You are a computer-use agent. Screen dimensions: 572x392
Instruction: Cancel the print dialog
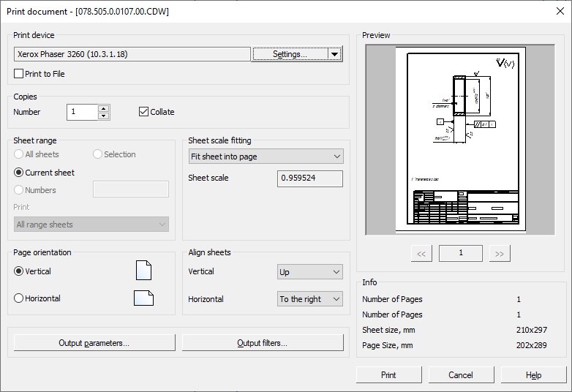click(x=461, y=375)
